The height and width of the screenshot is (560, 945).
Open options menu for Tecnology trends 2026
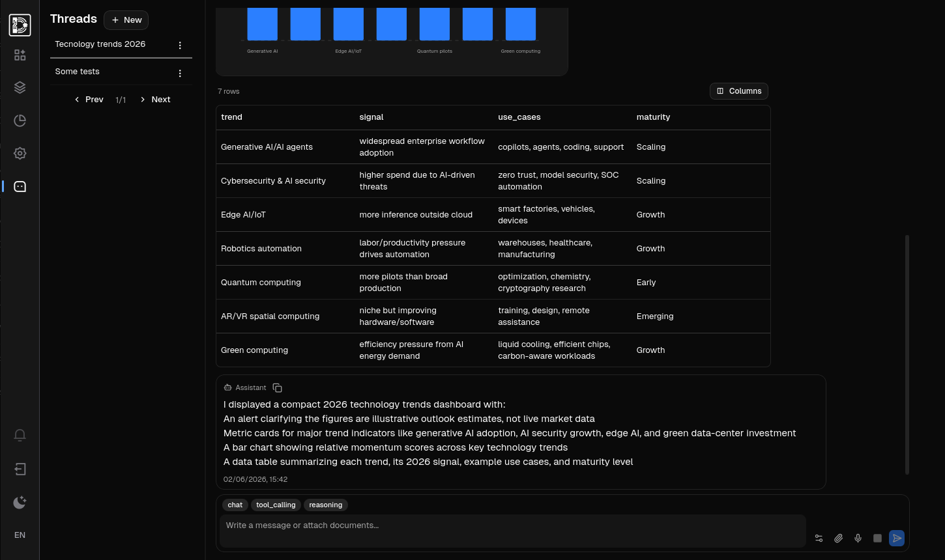[x=180, y=45]
